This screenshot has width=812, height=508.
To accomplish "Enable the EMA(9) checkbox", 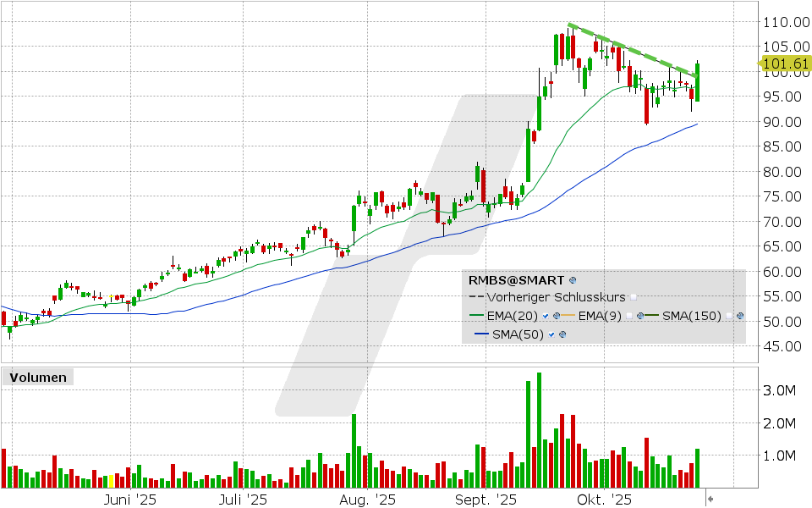I will pos(630,316).
